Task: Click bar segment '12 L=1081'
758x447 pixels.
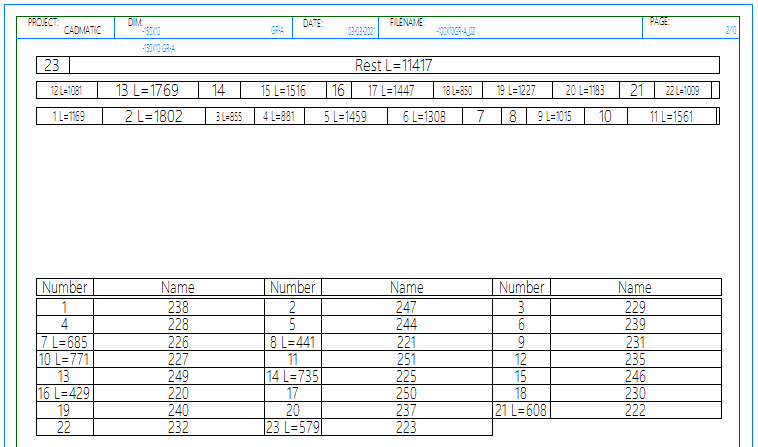Action: (x=67, y=90)
